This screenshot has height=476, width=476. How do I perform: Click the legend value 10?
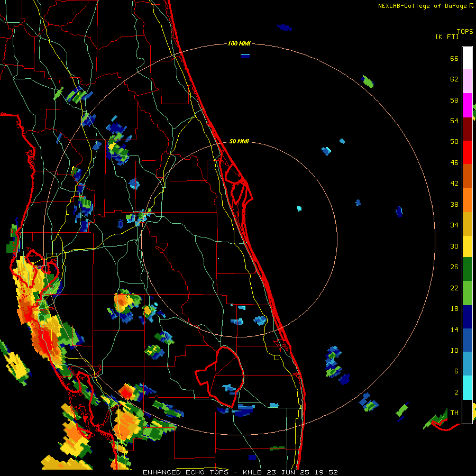click(x=454, y=350)
